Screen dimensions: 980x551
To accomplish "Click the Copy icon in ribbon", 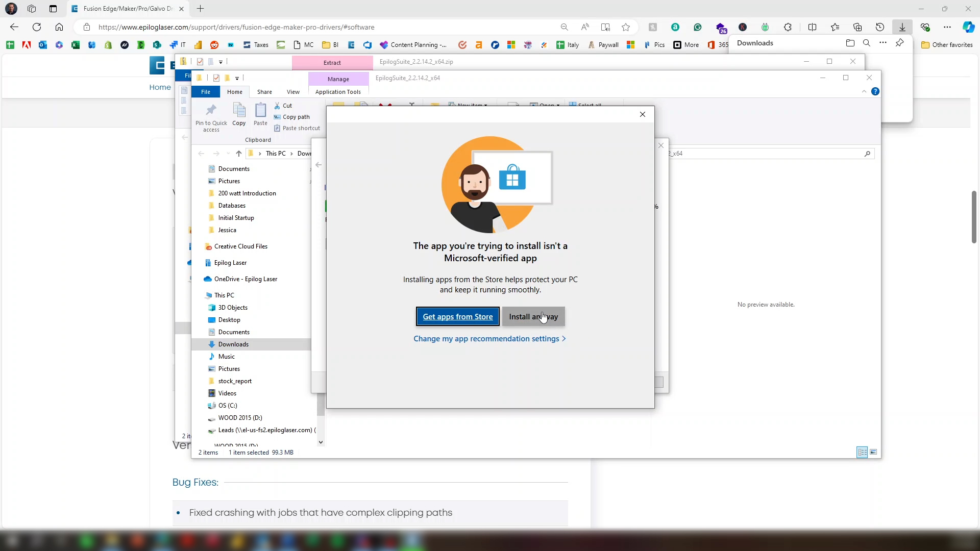I will (239, 113).
